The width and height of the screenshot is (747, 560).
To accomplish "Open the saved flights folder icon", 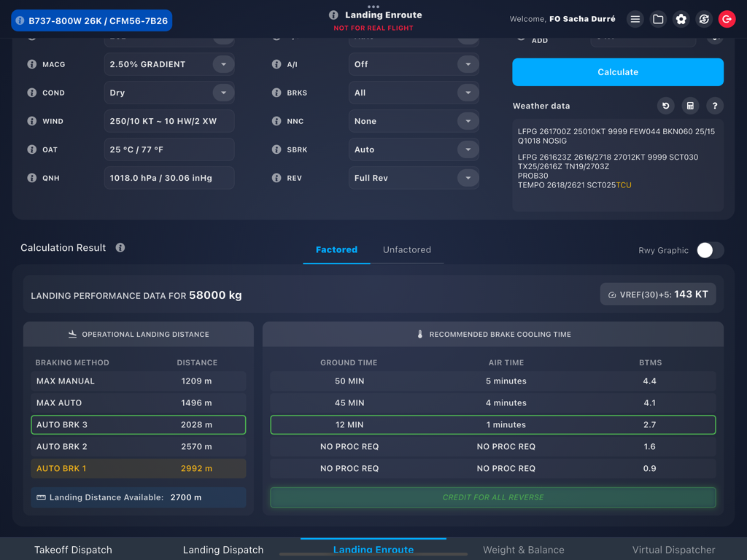I will pos(658,19).
